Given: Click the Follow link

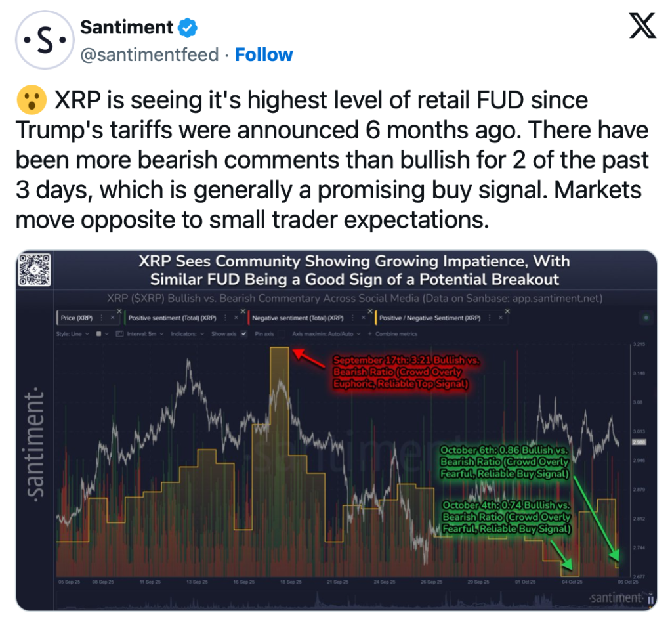Looking at the screenshot, I should (x=264, y=54).
